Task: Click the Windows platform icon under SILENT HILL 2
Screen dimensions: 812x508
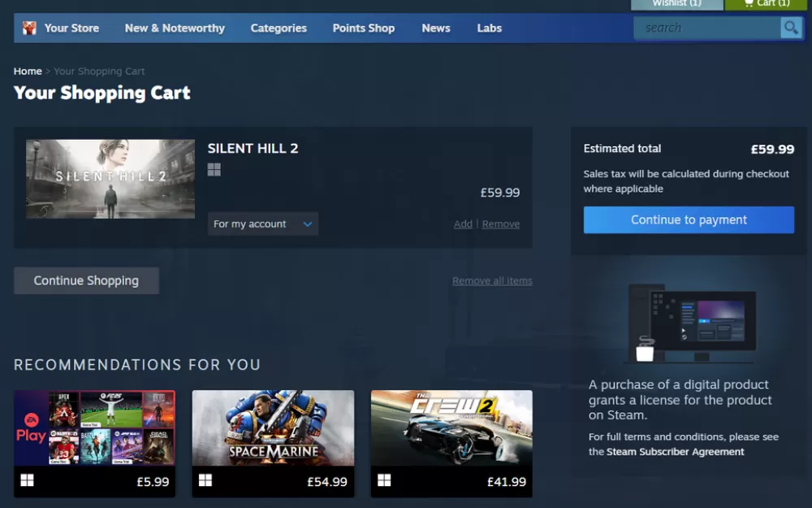Action: coord(214,170)
